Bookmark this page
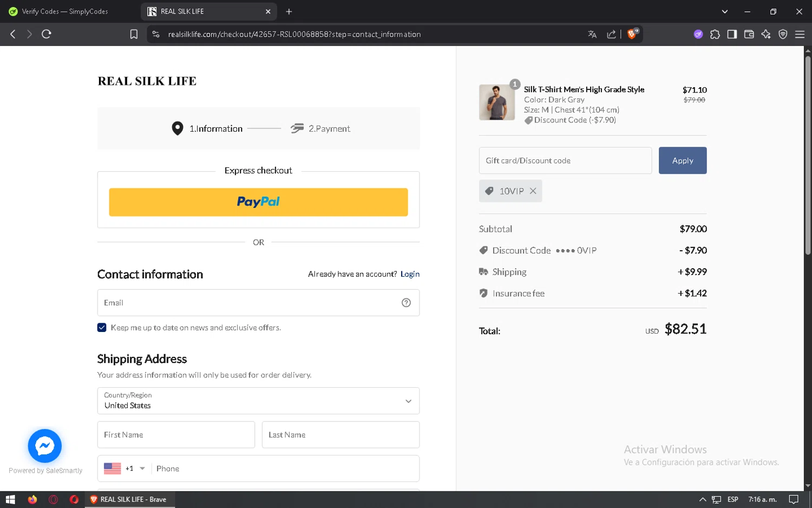 click(134, 34)
